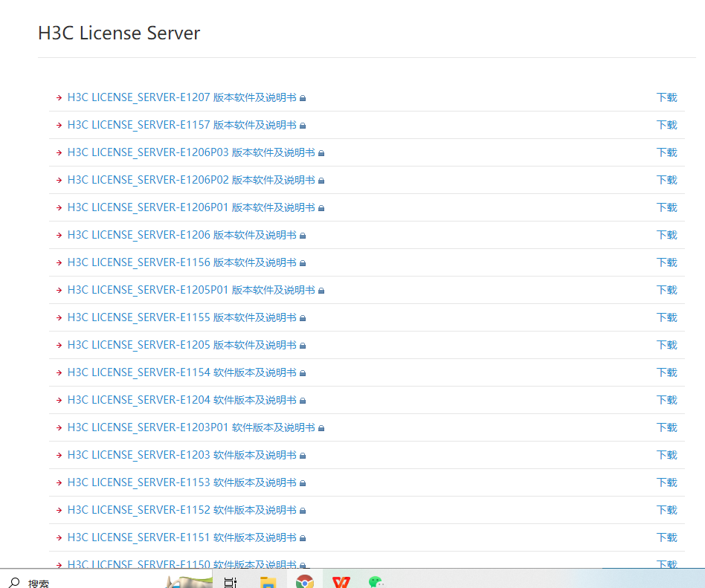This screenshot has width=705, height=588.
Task: Click 下载 for the E1207 row
Action: (667, 97)
